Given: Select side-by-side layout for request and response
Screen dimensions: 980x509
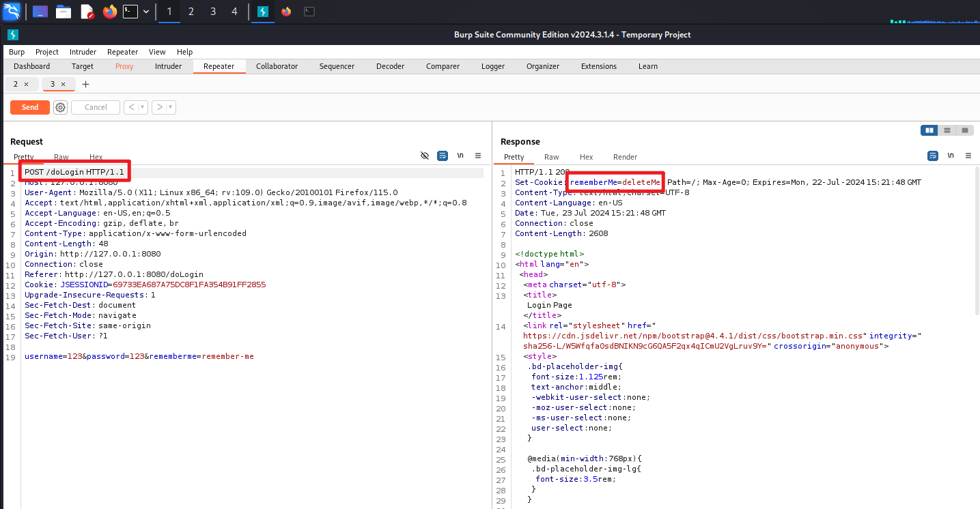Looking at the screenshot, I should click(x=929, y=130).
